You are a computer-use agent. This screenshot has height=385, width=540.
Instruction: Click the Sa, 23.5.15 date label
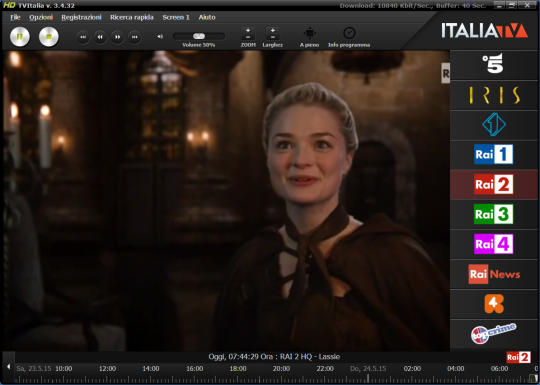coord(34,368)
